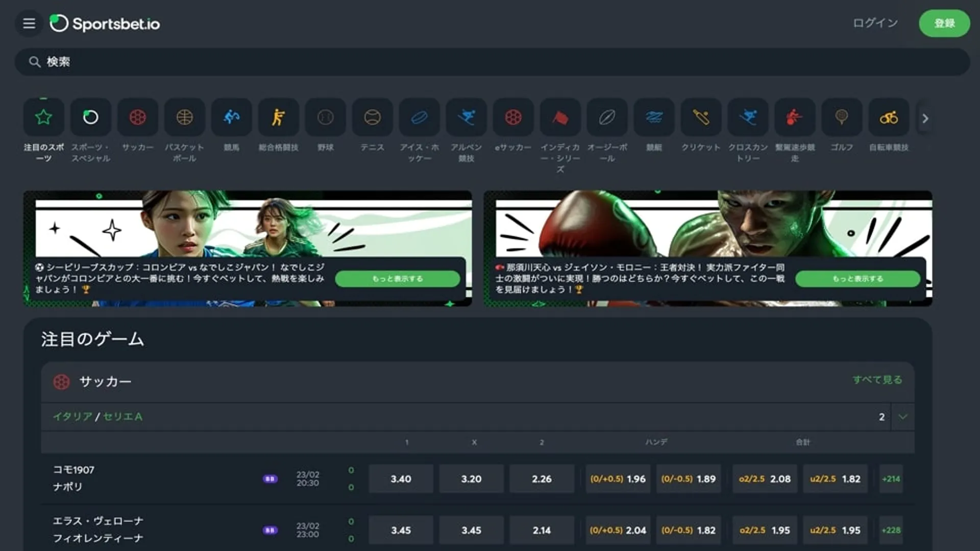
Task: Select ナポリ win odds 2.26
Action: (542, 479)
